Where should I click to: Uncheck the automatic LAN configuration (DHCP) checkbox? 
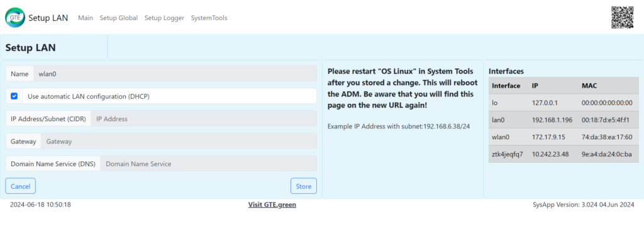tap(14, 96)
